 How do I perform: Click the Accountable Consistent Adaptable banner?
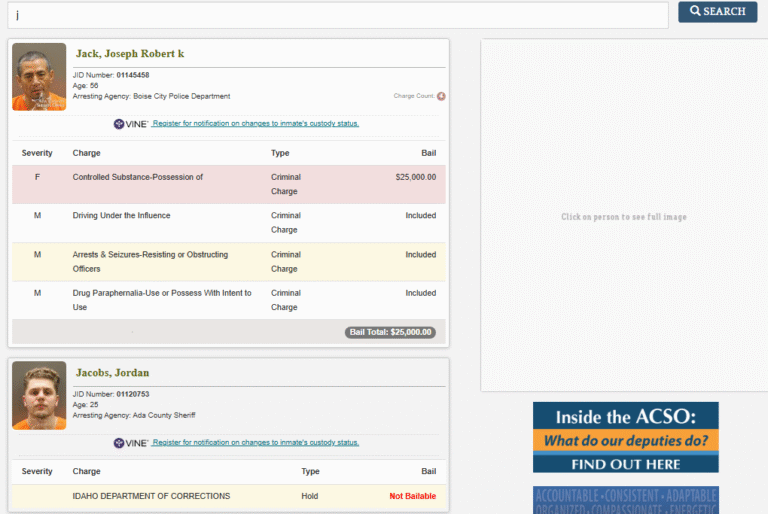pos(625,500)
